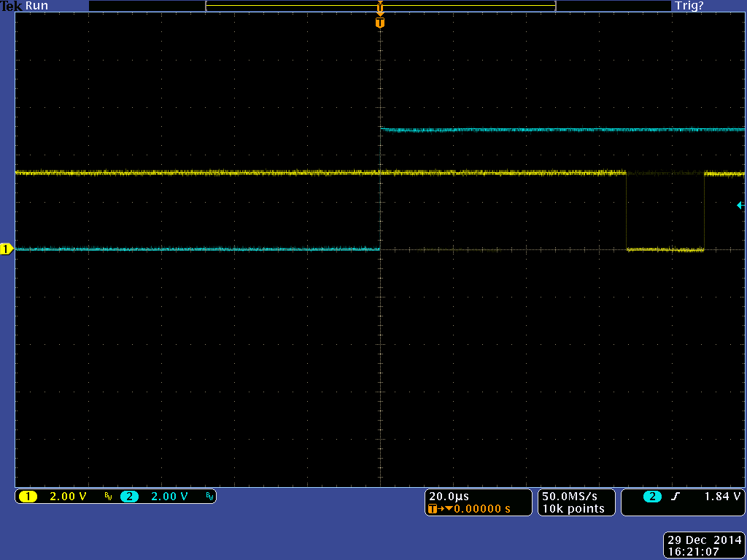747x560 pixels.
Task: Click the rising edge trigger slope icon
Action: pyautogui.click(x=674, y=496)
